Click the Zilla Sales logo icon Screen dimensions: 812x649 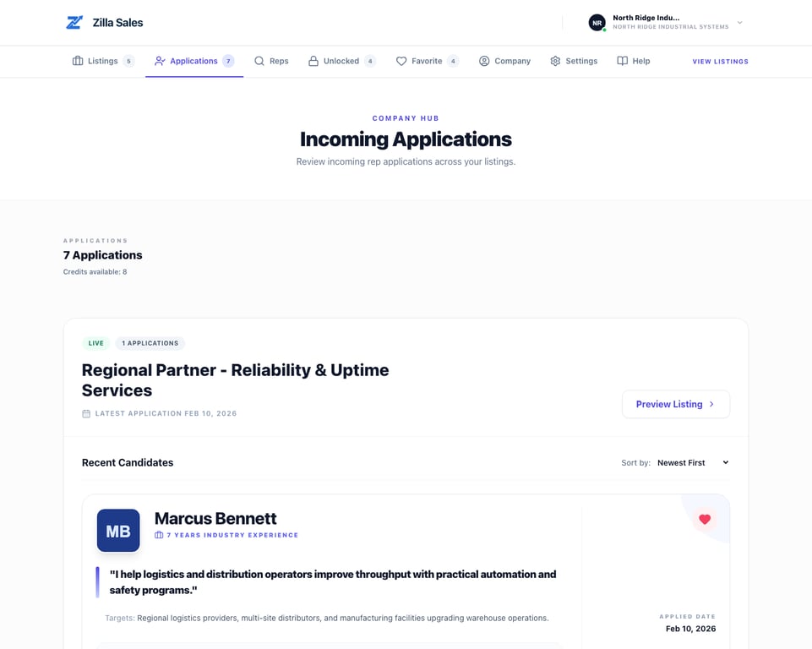[74, 22]
